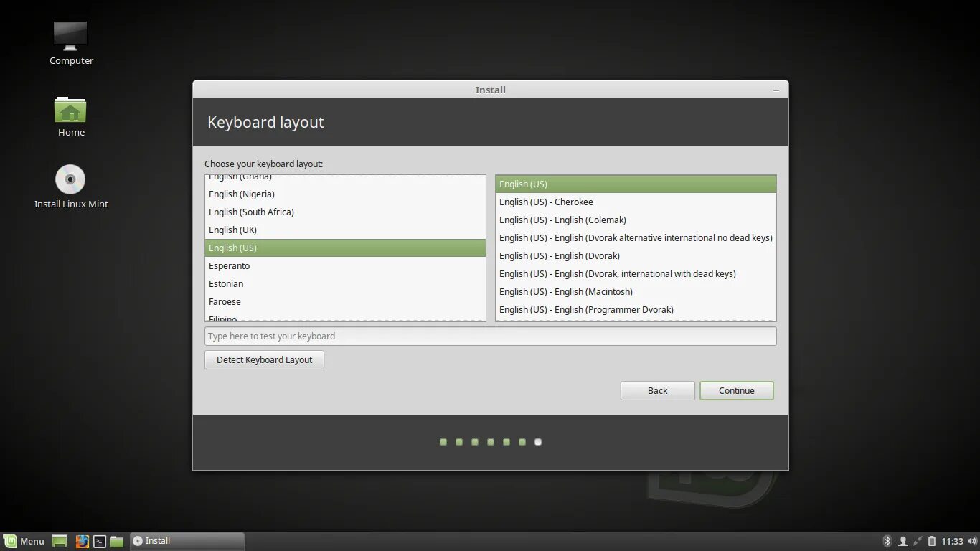
Task: Click the user account tray icon
Action: [x=903, y=541]
